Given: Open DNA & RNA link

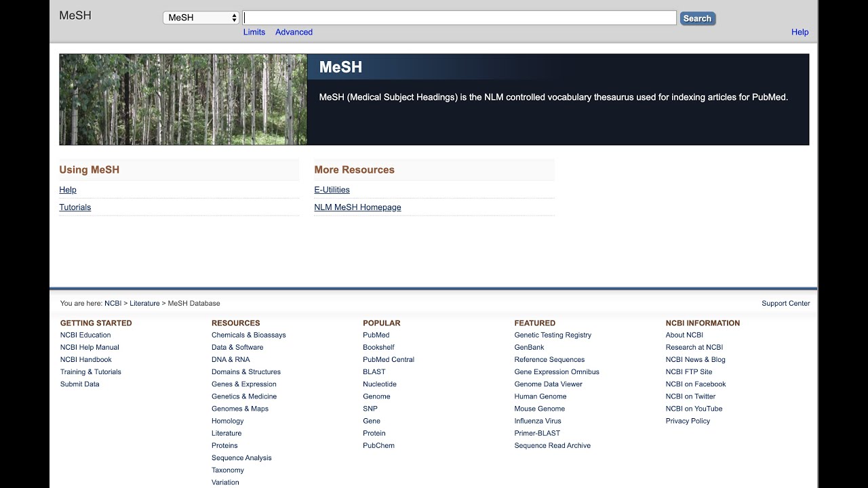Looking at the screenshot, I should pos(231,359).
